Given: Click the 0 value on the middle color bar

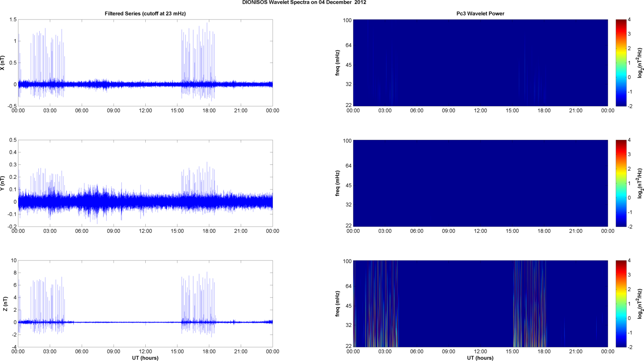Looking at the screenshot, I should (x=629, y=198).
